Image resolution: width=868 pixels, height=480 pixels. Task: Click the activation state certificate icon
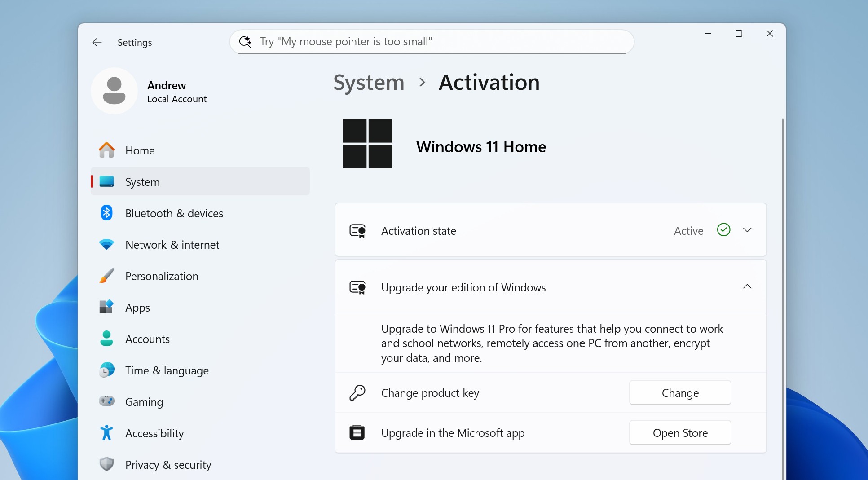tap(357, 230)
